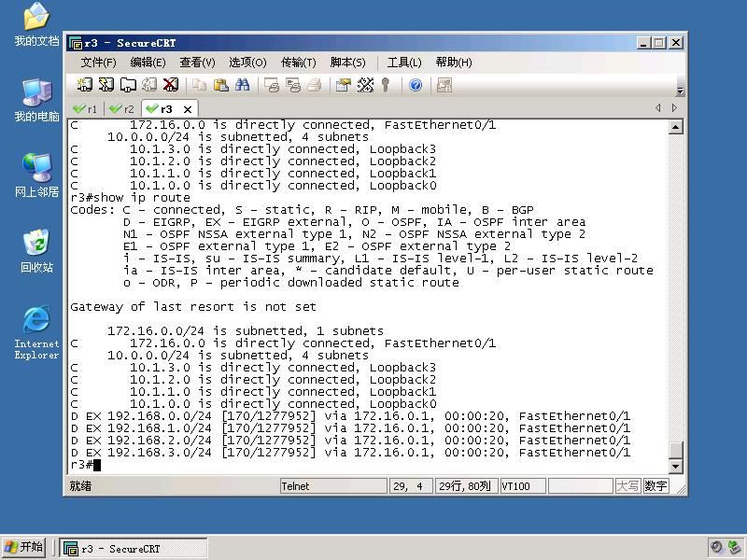
Task: Click the Connect in Tab icon
Action: pyautogui.click(x=128, y=85)
